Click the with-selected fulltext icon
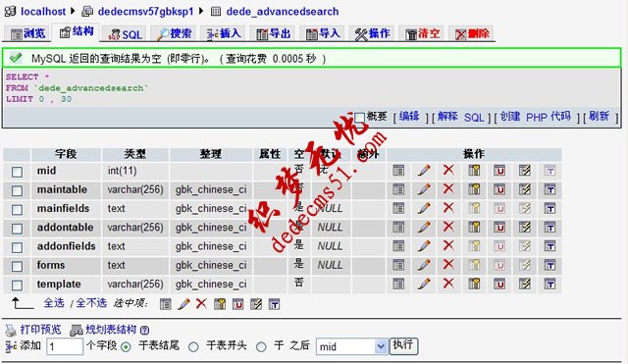The image size is (628, 364). pyautogui.click(x=274, y=304)
